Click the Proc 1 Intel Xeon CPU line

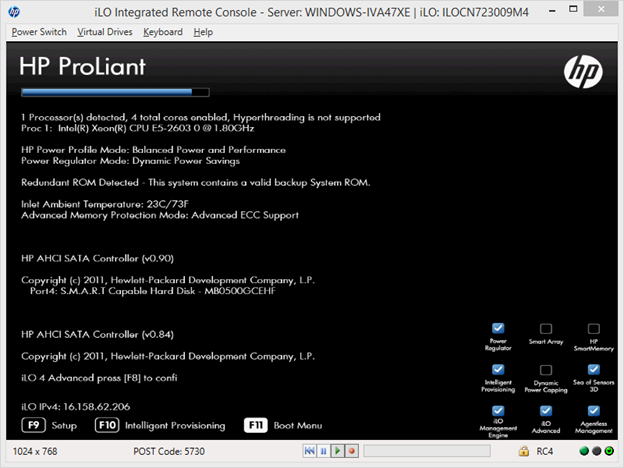(138, 128)
